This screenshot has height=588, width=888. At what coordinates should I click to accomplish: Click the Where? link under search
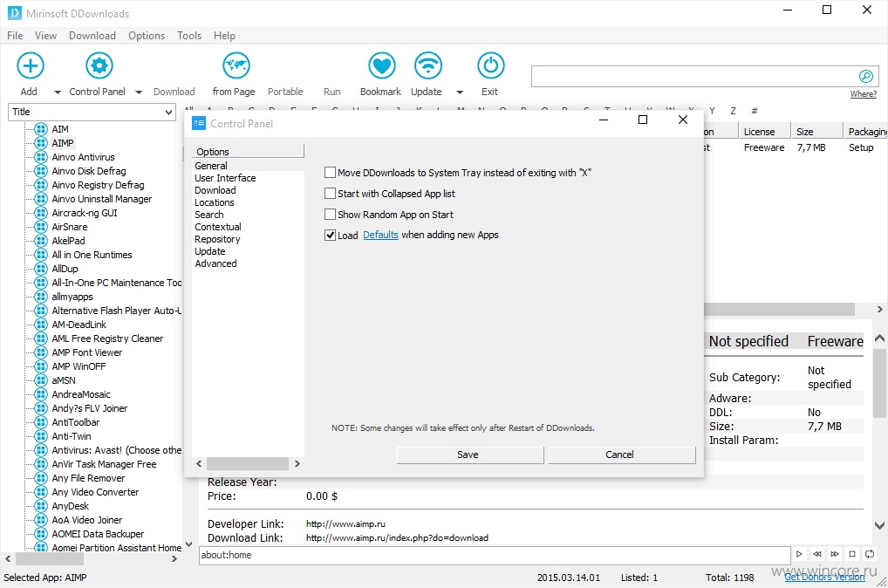tap(863, 94)
